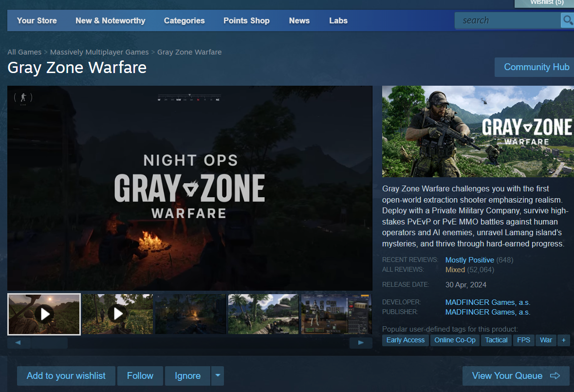
Task: Select the Online Co-Op tag
Action: 455,340
